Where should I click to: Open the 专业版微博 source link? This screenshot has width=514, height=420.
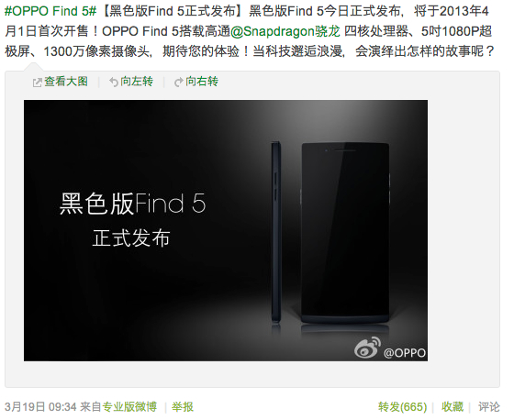[x=129, y=407]
